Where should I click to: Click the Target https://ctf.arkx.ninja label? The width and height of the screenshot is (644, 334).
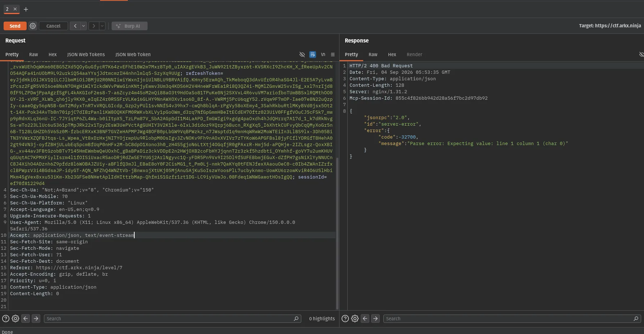(x=610, y=26)
